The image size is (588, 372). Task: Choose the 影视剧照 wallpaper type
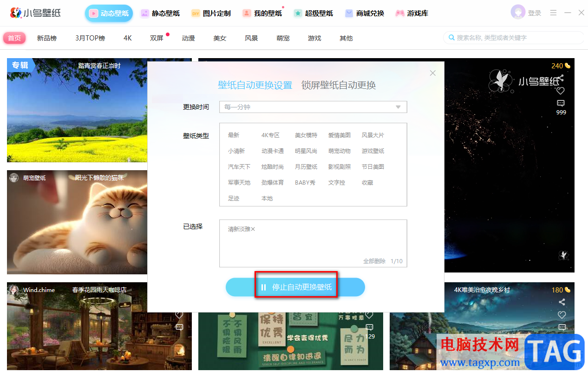(340, 167)
